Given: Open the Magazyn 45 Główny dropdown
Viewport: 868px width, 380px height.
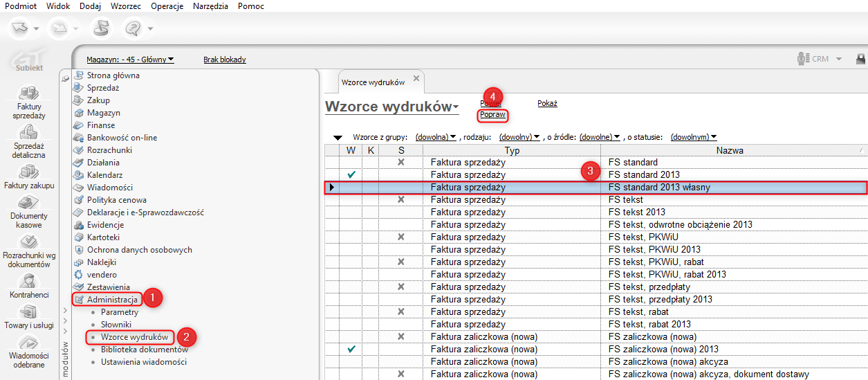Looking at the screenshot, I should [131, 60].
